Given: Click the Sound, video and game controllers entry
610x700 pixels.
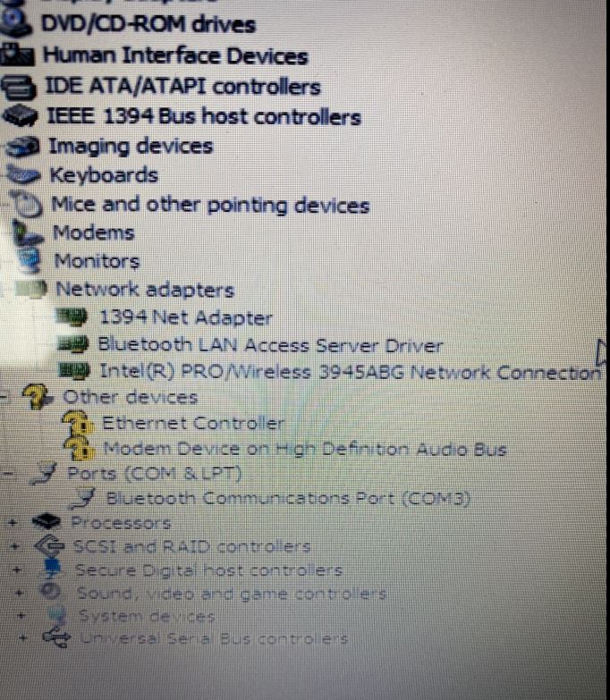Looking at the screenshot, I should [232, 594].
